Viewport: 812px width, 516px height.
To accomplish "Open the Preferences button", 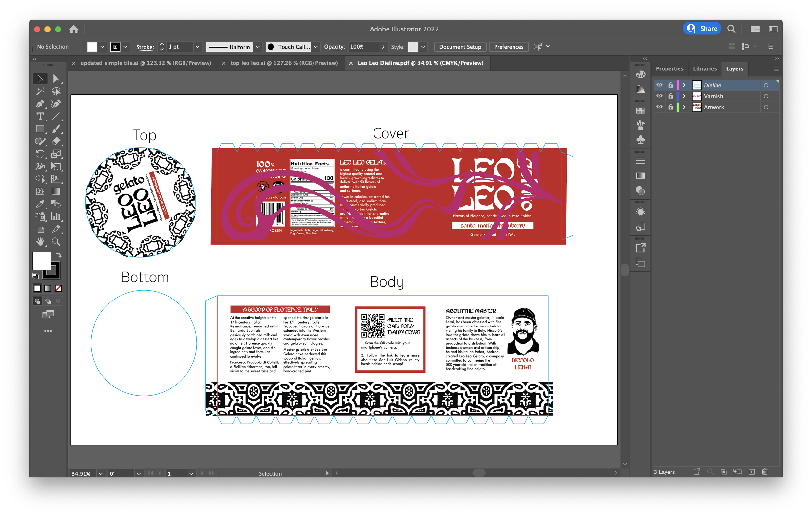I will pos(508,47).
